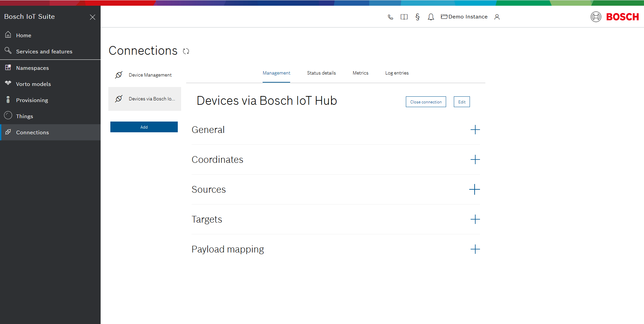The width and height of the screenshot is (644, 324).
Task: Click the Services and features search icon
Action: coord(8,51)
